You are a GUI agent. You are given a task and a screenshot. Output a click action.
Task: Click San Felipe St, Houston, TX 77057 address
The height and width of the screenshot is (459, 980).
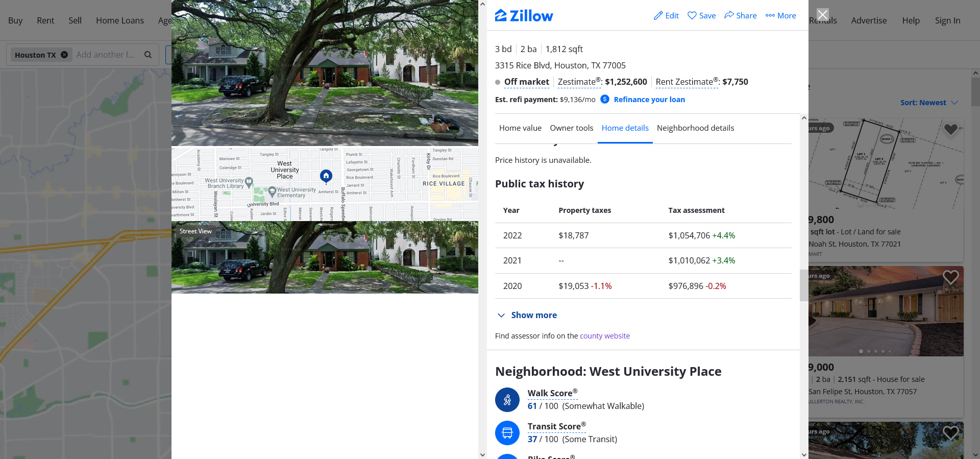(863, 392)
